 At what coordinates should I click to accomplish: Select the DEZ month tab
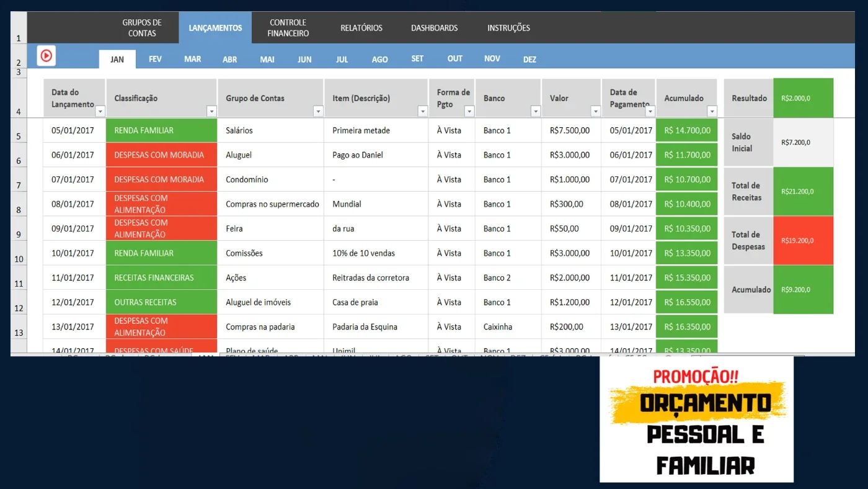[529, 60]
